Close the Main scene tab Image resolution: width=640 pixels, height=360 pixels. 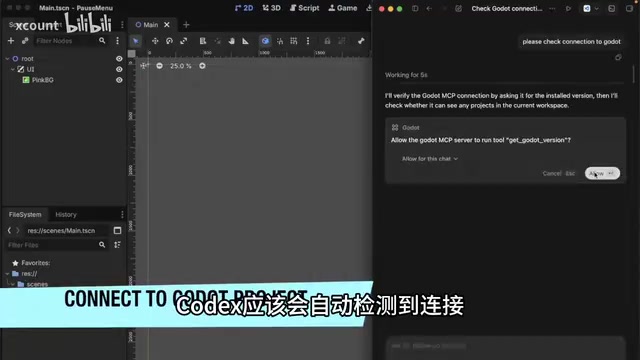pyautogui.click(x=167, y=25)
